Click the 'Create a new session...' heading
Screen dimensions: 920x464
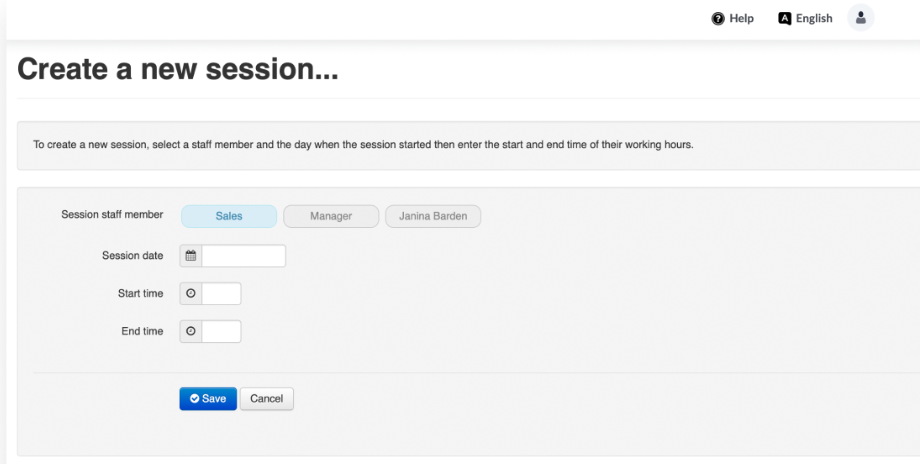[178, 70]
